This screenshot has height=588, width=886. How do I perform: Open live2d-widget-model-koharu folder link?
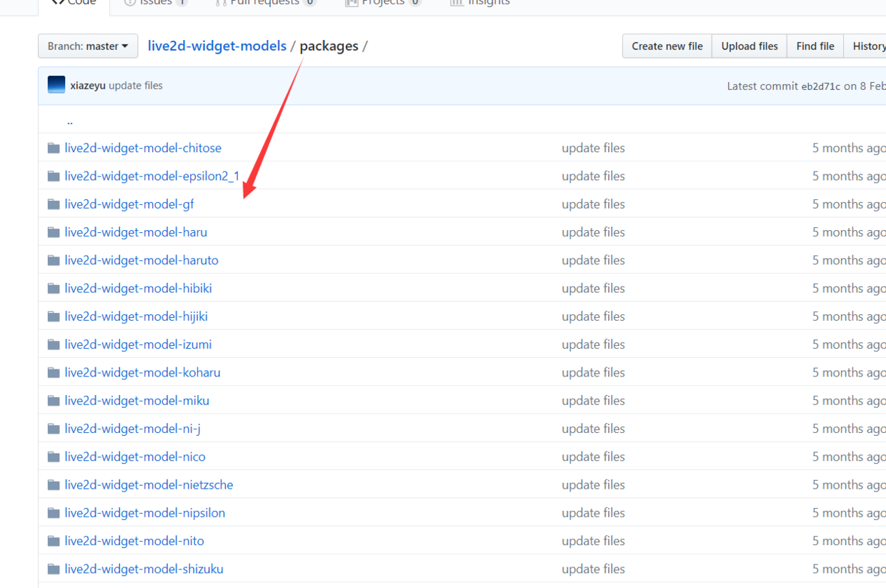pos(142,372)
